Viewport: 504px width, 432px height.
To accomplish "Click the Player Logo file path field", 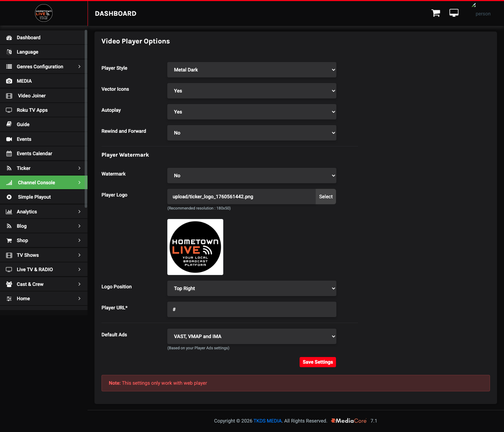I will coord(241,197).
